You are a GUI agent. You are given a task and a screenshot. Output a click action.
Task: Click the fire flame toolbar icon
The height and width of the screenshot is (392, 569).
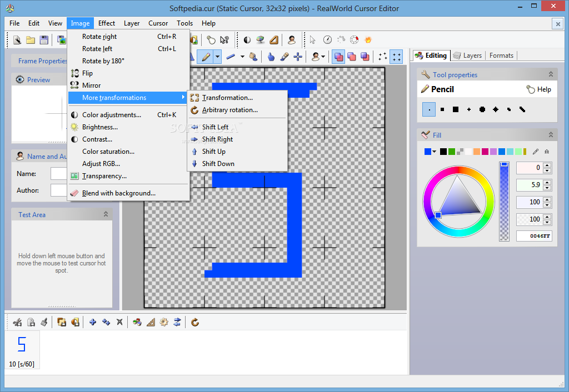point(368,40)
